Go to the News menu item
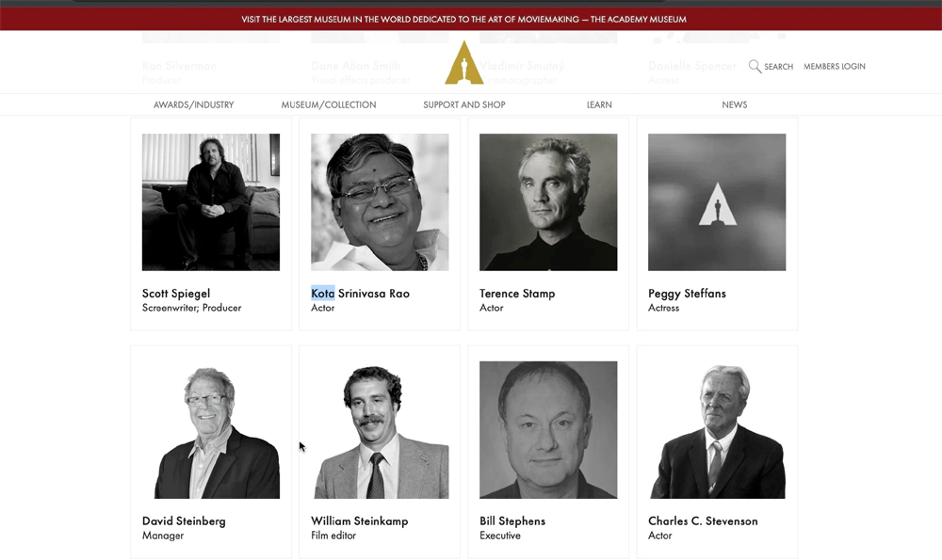942x560 pixels. pyautogui.click(x=734, y=105)
